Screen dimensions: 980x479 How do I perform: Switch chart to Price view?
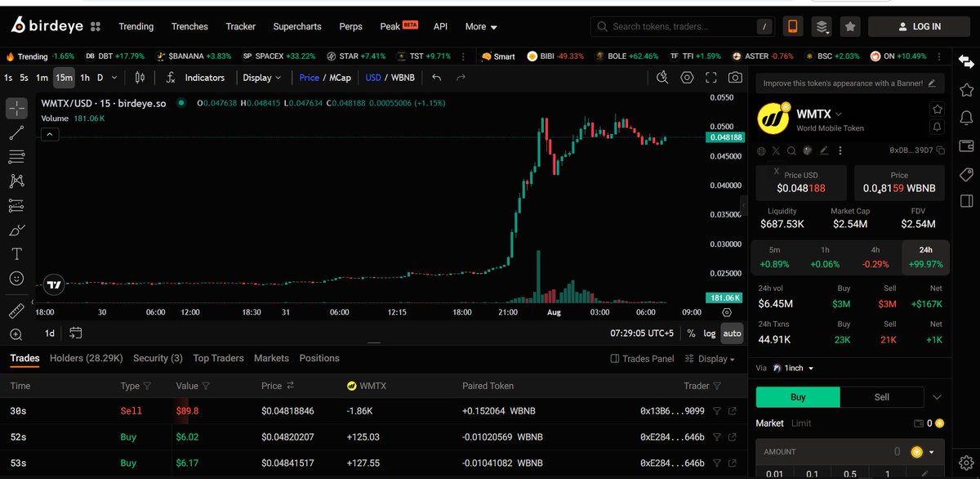(x=309, y=78)
